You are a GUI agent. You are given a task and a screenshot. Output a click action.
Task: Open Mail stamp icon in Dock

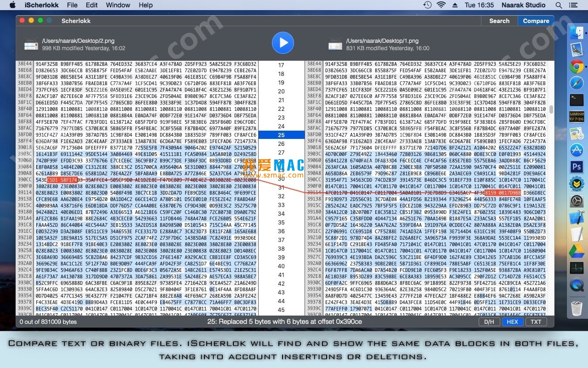[577, 50]
